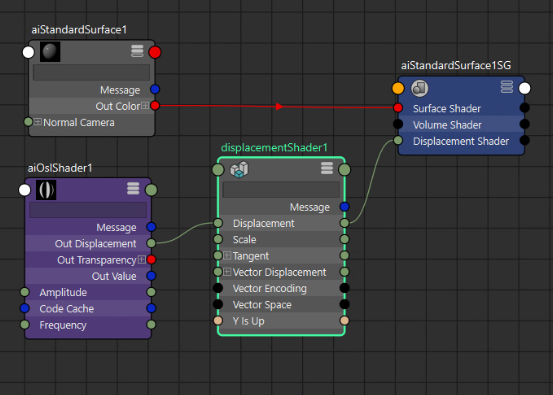553x395 pixels.
Task: Click the Code Cache input port
Action: 25,308
